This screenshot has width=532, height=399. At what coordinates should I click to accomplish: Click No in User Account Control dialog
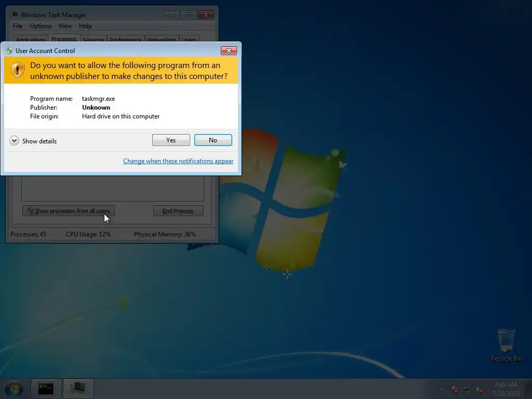[213, 140]
